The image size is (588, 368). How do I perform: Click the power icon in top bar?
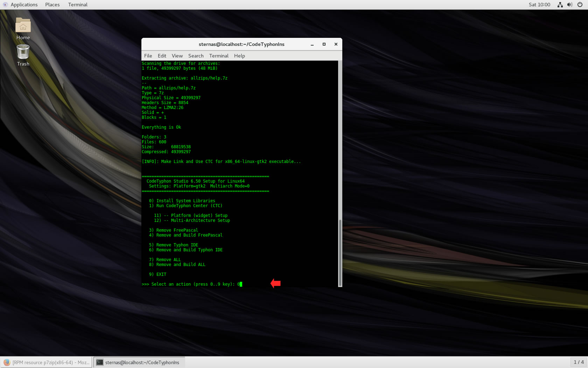(x=580, y=5)
